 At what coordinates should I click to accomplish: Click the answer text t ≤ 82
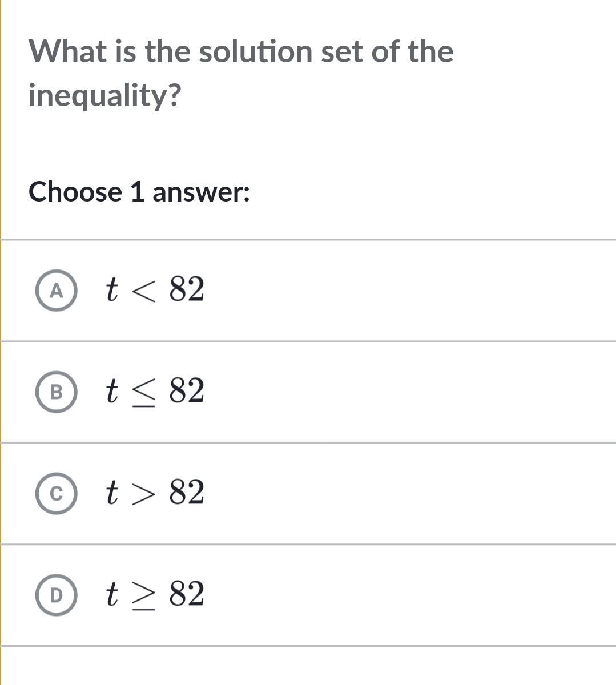155,391
